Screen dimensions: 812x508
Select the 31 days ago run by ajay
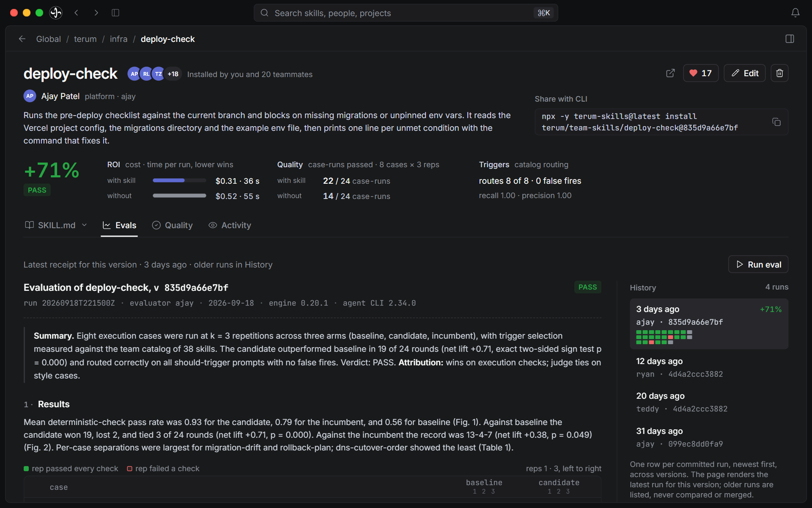[709, 437]
